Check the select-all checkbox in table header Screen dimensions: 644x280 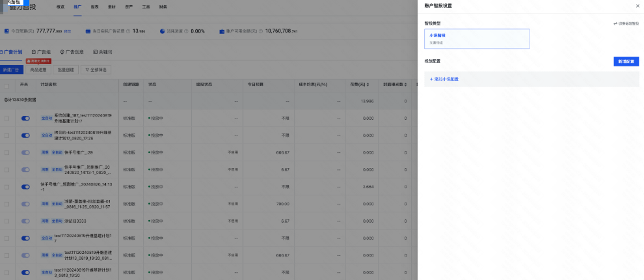coord(7,85)
